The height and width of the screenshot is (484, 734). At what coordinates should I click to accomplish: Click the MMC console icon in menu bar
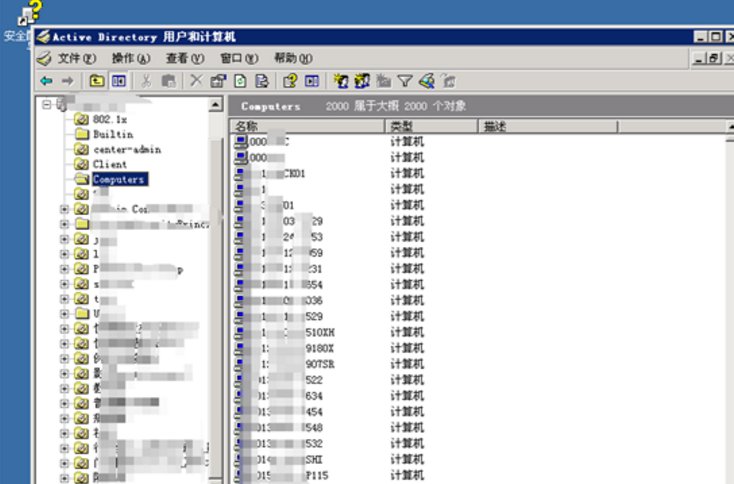[44, 59]
